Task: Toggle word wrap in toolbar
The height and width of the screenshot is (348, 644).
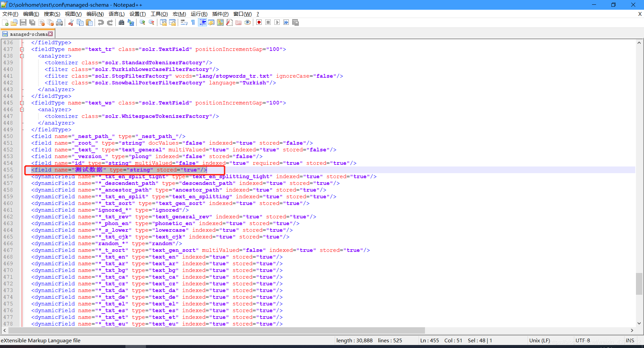Action: point(184,22)
